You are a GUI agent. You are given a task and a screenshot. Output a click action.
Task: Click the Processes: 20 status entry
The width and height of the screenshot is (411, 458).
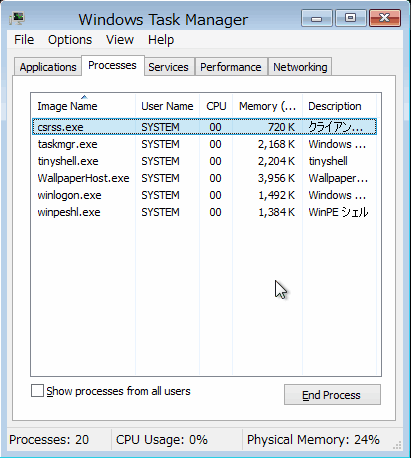pyautogui.click(x=49, y=440)
